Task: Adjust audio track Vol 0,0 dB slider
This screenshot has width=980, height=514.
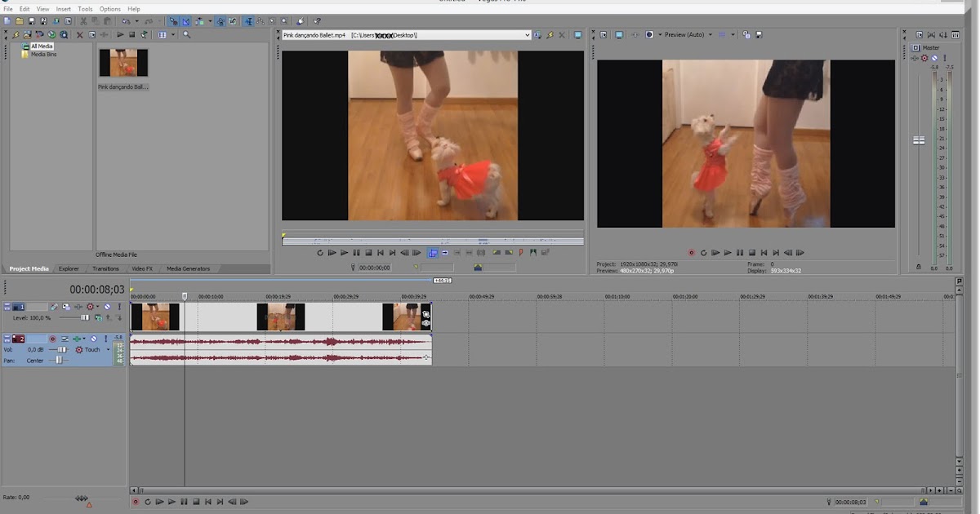Action: click(x=61, y=349)
